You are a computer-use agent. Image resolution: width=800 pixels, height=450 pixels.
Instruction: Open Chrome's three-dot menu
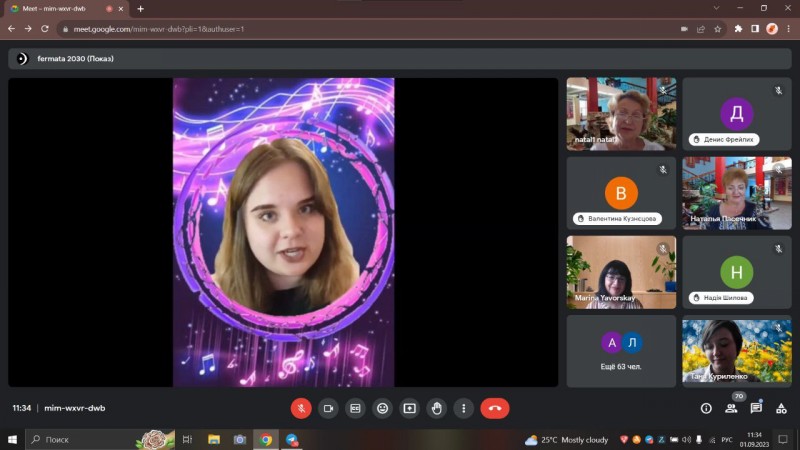(x=787, y=29)
